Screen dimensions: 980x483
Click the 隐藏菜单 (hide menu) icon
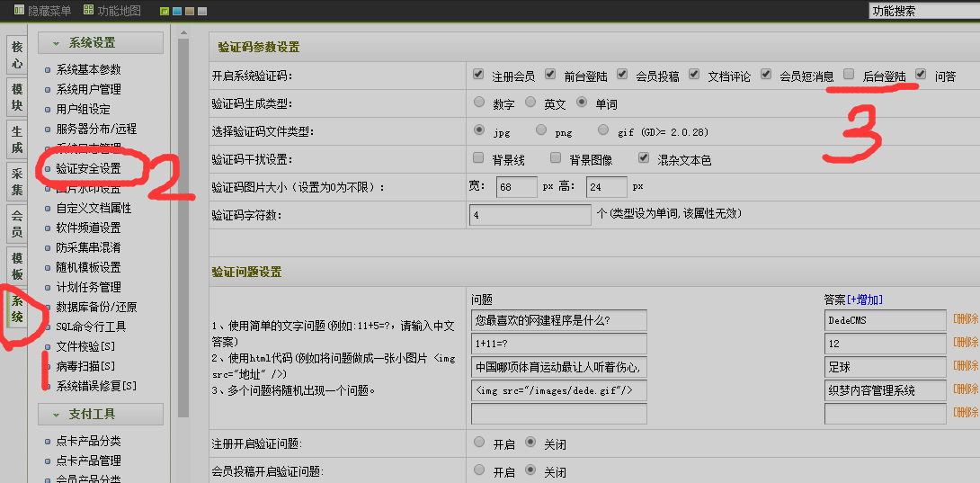pyautogui.click(x=18, y=11)
